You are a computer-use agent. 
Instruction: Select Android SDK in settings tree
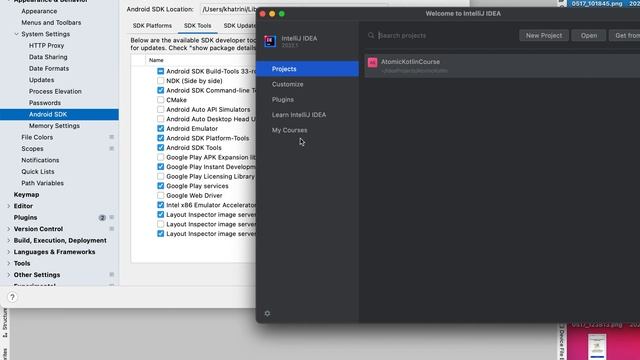[59, 114]
